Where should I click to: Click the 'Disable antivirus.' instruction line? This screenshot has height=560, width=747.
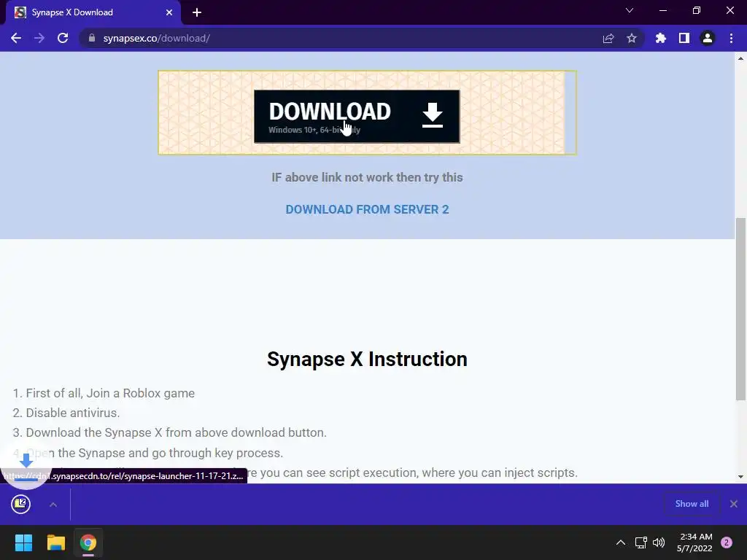(73, 413)
